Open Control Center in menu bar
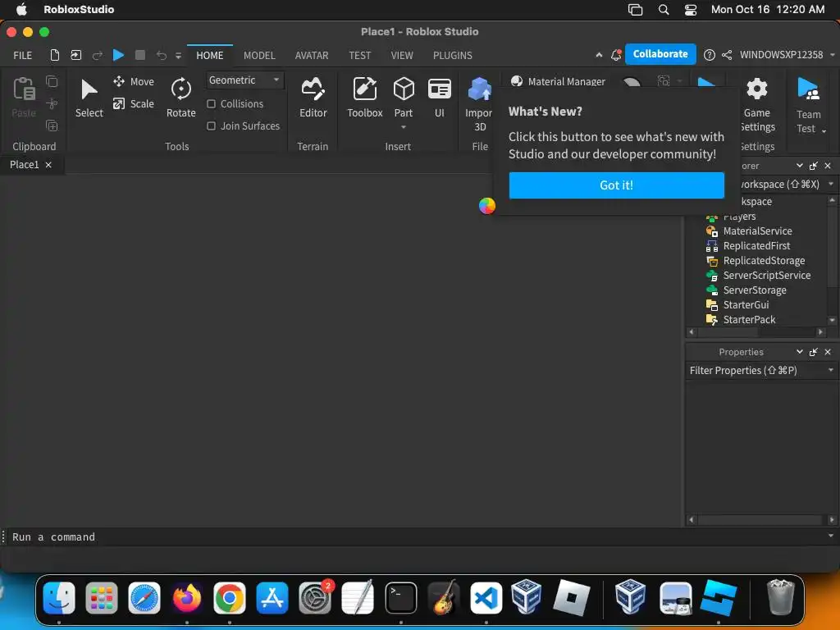Screen dimensions: 840x630 [x=691, y=10]
